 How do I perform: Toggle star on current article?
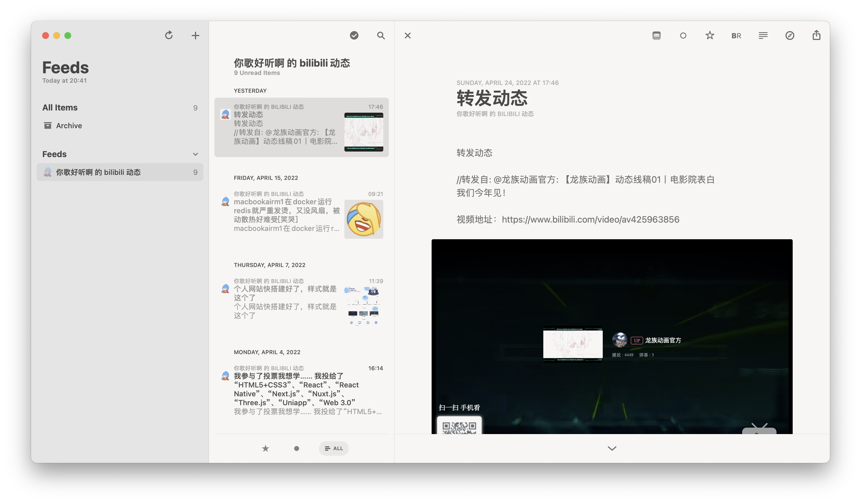click(x=710, y=36)
